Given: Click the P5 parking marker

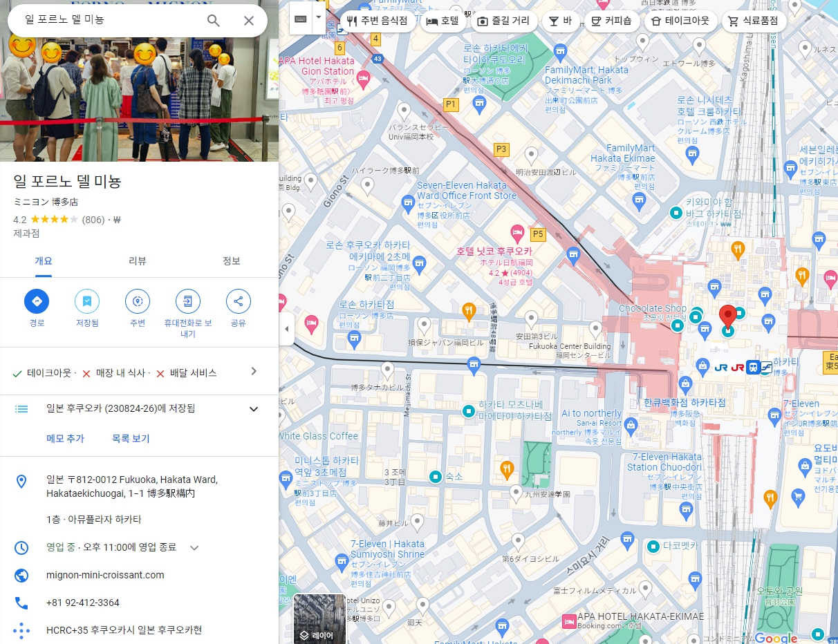Looking at the screenshot, I should click(x=538, y=235).
